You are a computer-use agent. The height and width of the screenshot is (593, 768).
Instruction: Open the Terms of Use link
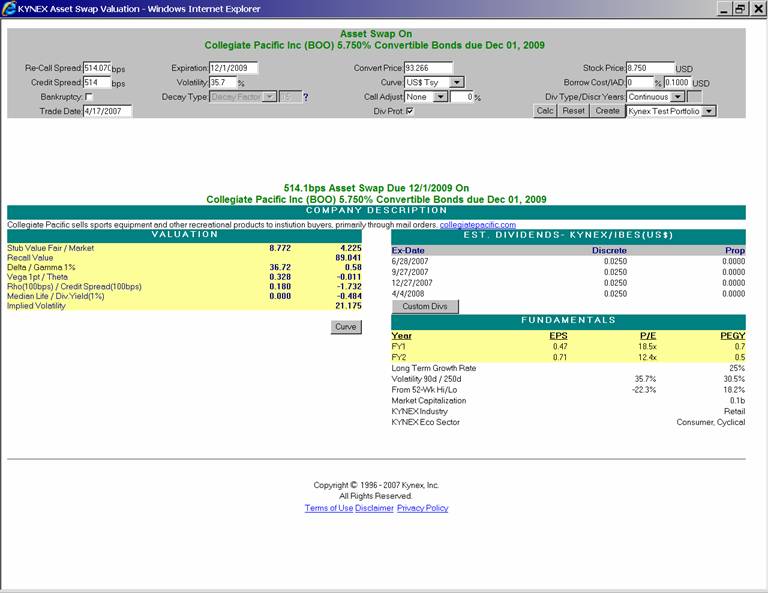tap(329, 508)
